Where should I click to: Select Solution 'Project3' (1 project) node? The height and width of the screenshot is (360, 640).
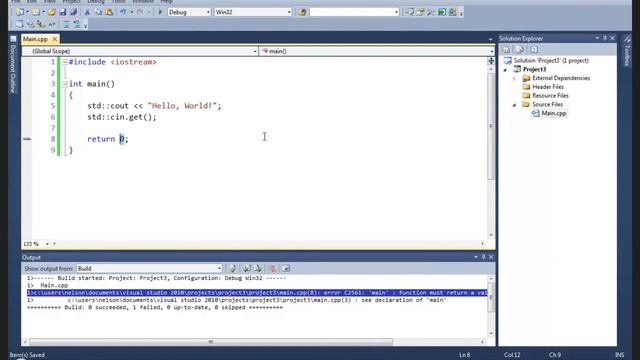tap(551, 60)
